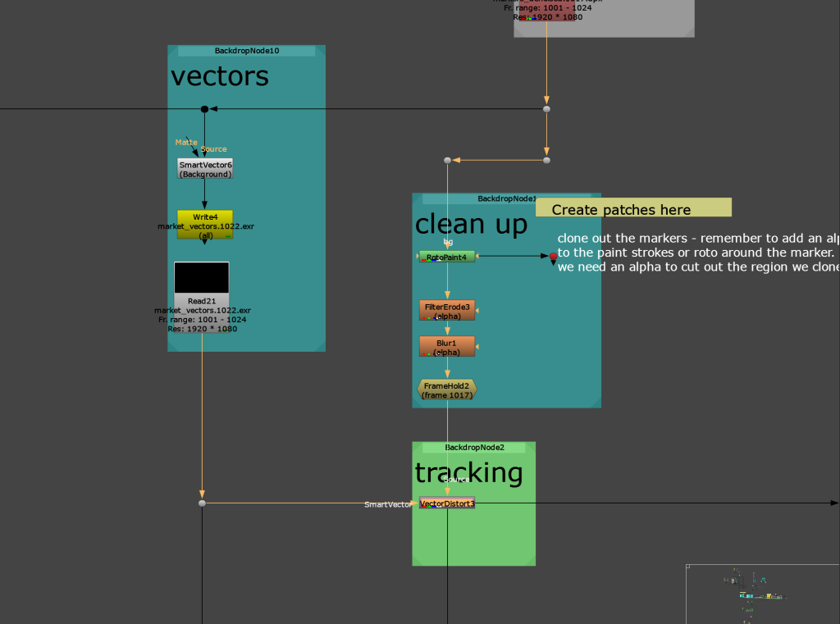Click the node graph minimap in the corner
Screen dimensions: 840x624
tap(763, 594)
